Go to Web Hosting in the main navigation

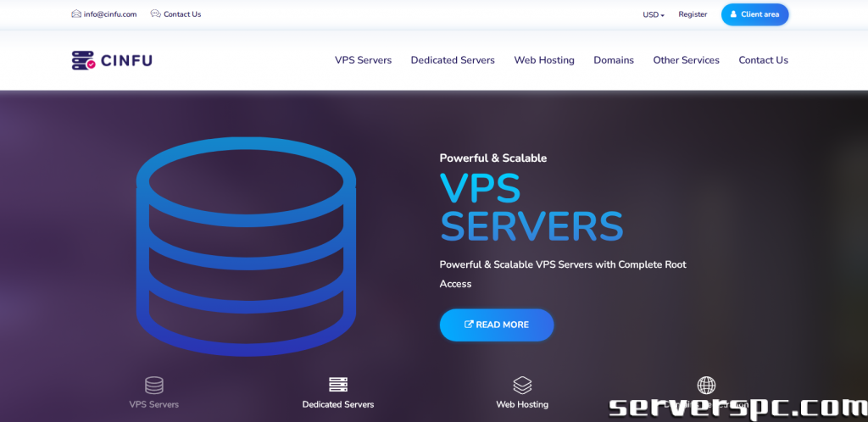point(544,60)
